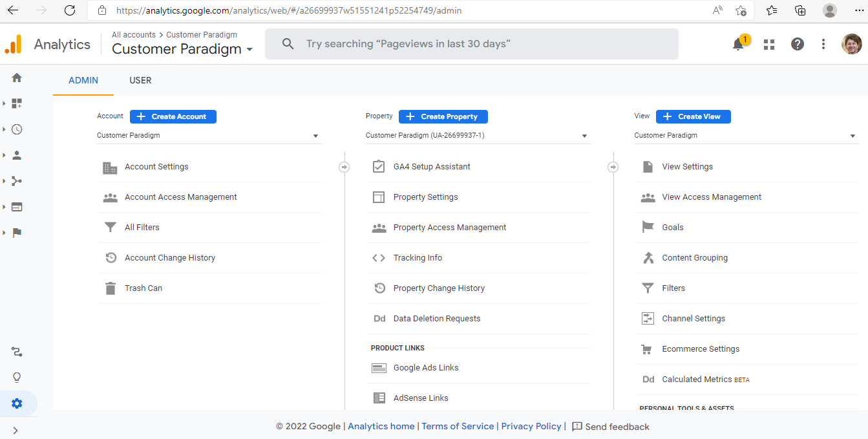Open the Terms of Service link
The width and height of the screenshot is (868, 439).
[x=458, y=427]
